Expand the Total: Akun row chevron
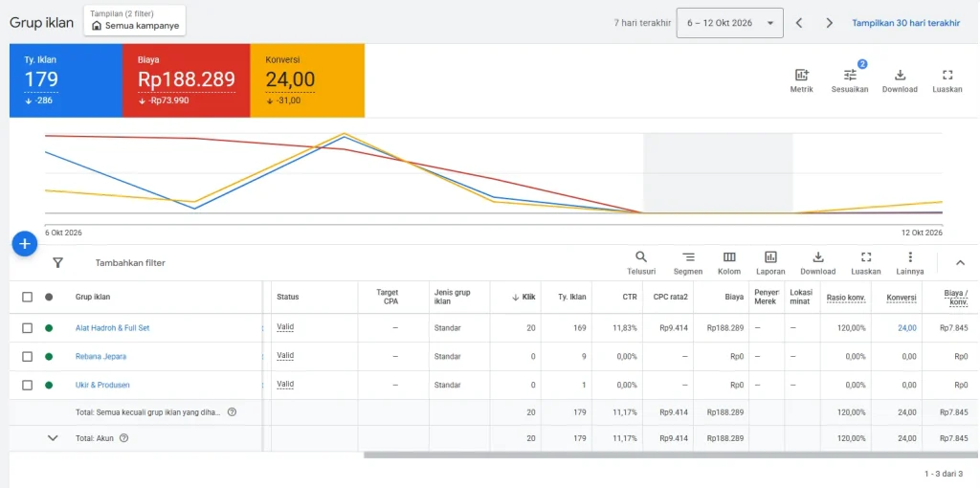 point(54,438)
